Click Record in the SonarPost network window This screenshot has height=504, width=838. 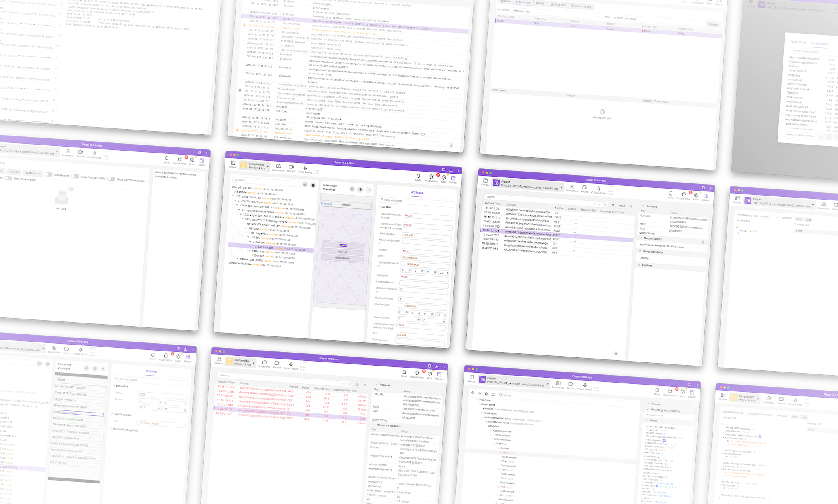(x=584, y=189)
